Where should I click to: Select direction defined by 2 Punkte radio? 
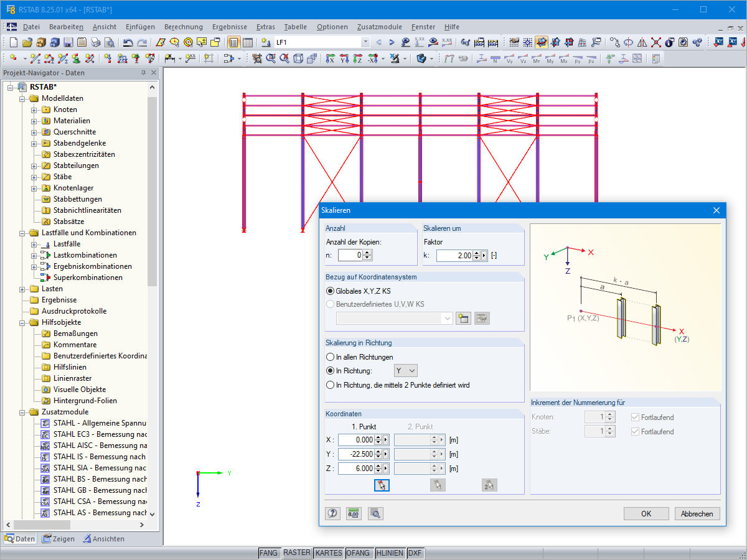point(330,385)
